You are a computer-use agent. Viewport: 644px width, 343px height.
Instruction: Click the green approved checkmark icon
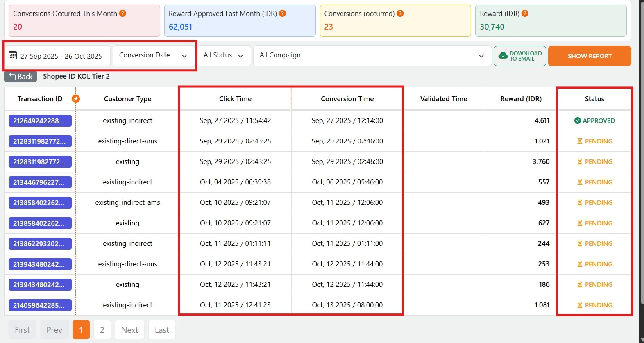578,120
